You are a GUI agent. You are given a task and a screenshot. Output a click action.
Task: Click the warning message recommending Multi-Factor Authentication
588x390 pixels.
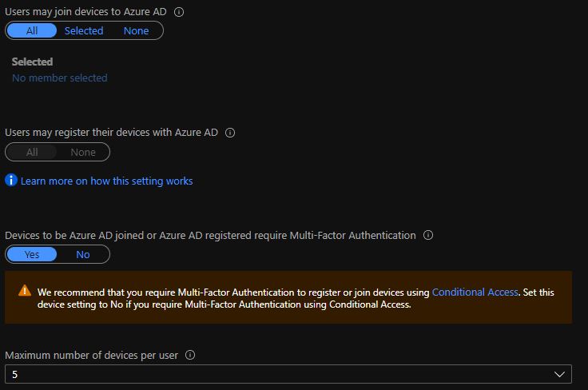[x=288, y=297]
